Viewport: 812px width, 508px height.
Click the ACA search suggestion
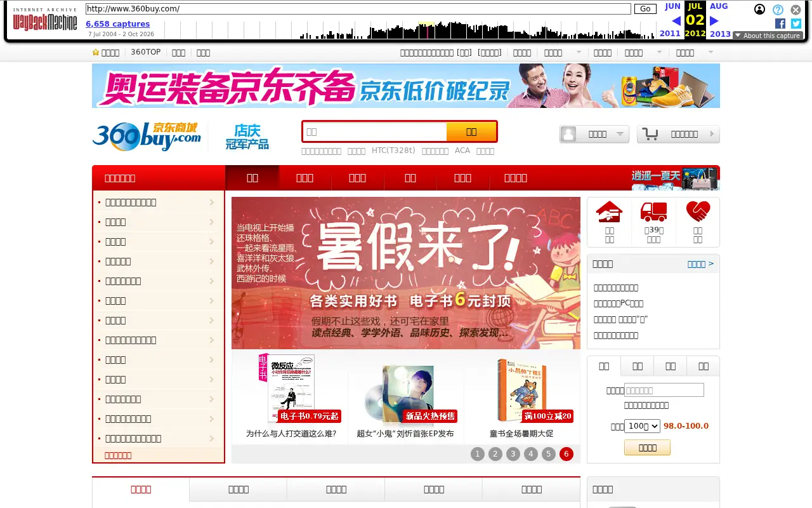462,150
